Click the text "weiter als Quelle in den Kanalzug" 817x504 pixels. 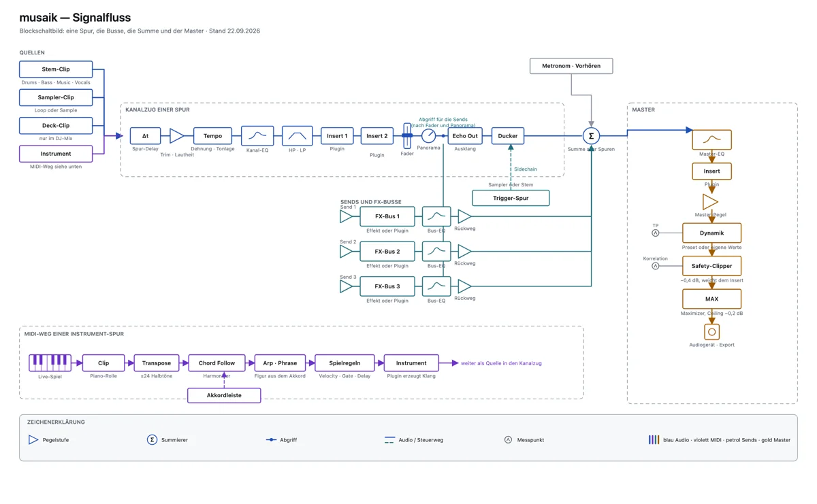501,363
